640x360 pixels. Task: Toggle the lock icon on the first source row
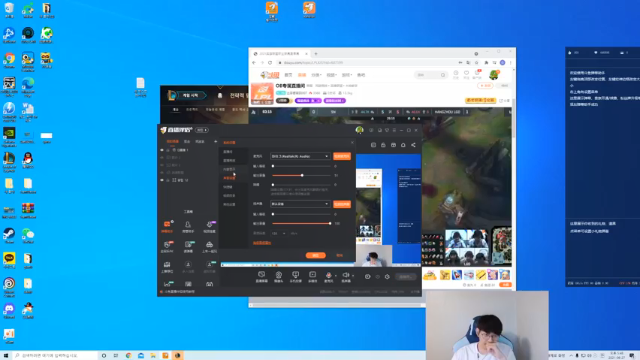point(168,150)
